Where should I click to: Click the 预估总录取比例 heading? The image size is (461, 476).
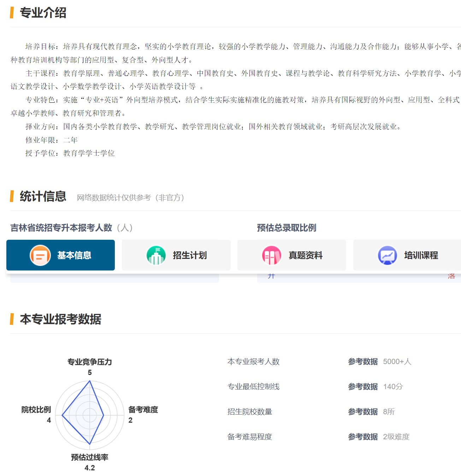tap(286, 228)
